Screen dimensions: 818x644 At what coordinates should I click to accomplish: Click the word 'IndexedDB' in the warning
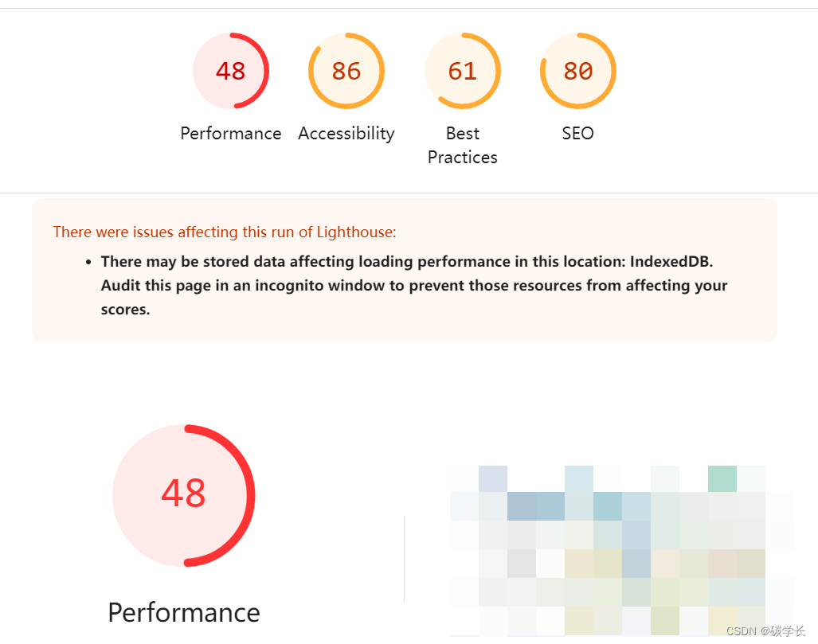click(x=671, y=261)
